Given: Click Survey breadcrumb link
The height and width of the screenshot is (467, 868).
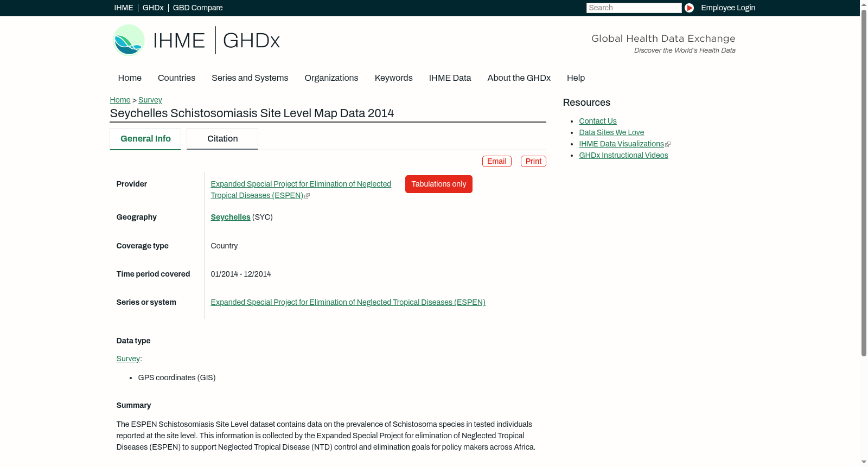Looking at the screenshot, I should click(x=150, y=100).
